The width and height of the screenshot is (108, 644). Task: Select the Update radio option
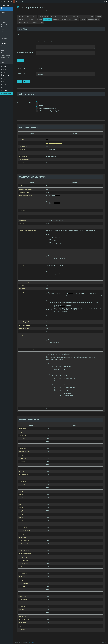click(37, 106)
